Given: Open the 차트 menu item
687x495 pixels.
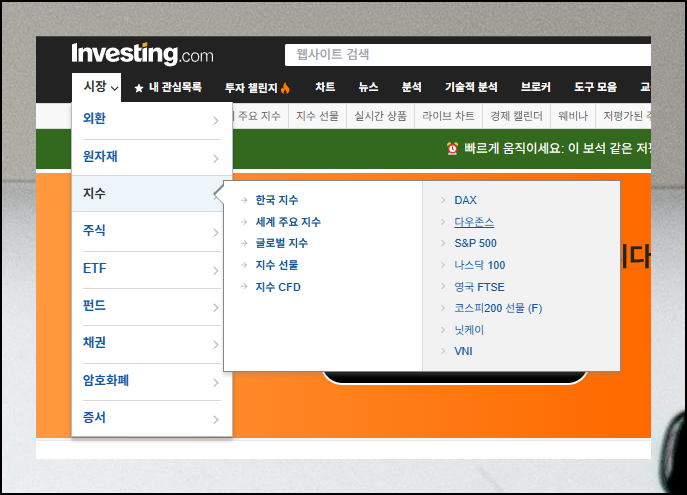Looking at the screenshot, I should click(325, 87).
